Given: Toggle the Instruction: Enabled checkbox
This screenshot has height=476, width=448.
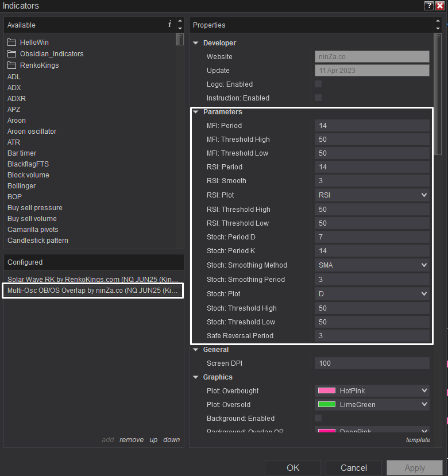Looking at the screenshot, I should click(318, 98).
